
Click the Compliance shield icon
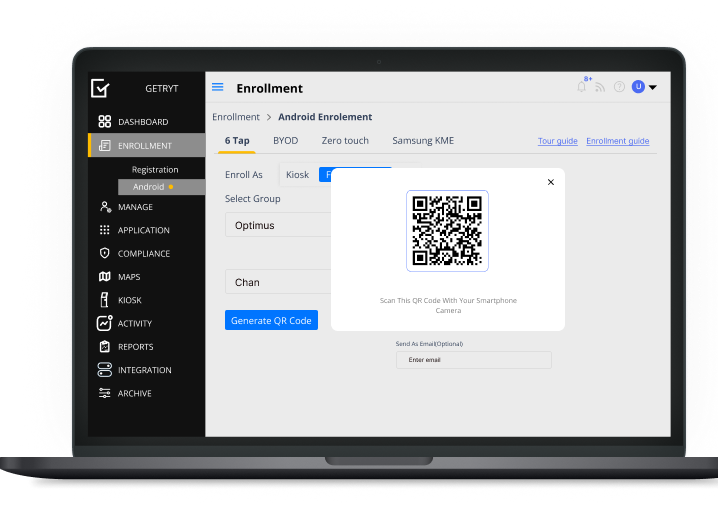point(104,253)
